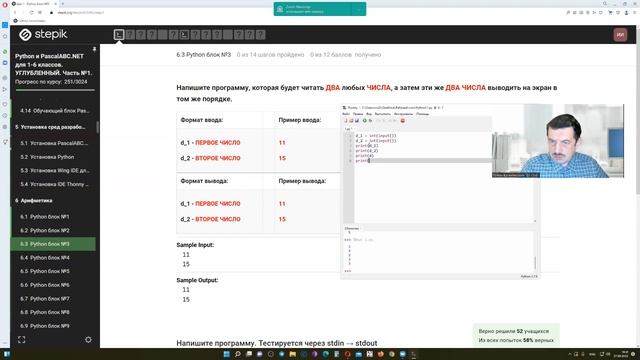This screenshot has width=640, height=360.
Task: Toggle fullscreen mode at sidebar bottom
Action: [22, 340]
